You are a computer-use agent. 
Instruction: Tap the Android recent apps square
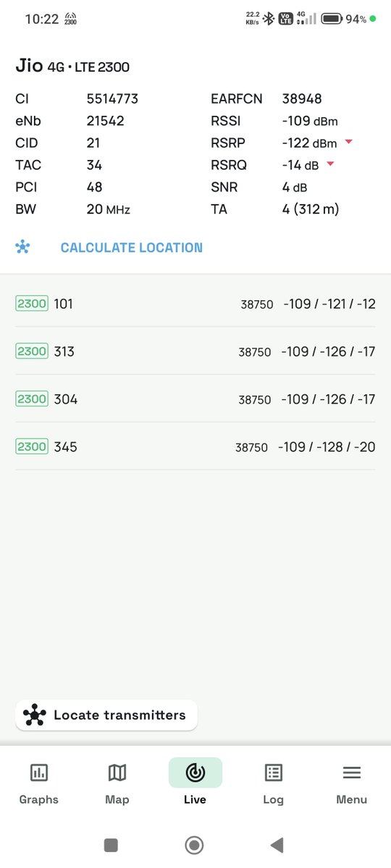tap(111, 844)
